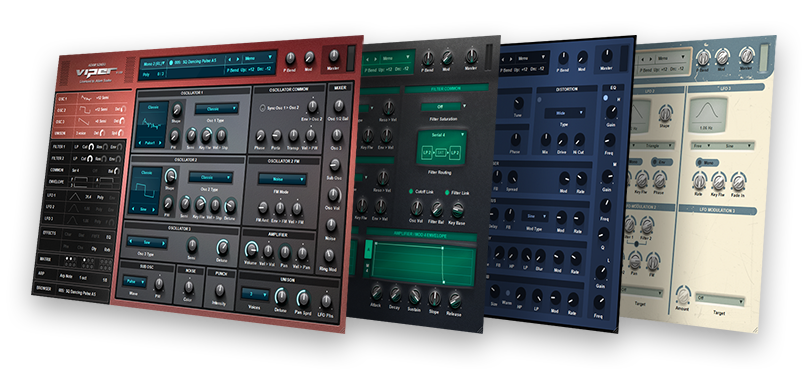The width and height of the screenshot is (806, 373).
Task: Open the FM Mode Noise dropdown
Action: (x=283, y=179)
